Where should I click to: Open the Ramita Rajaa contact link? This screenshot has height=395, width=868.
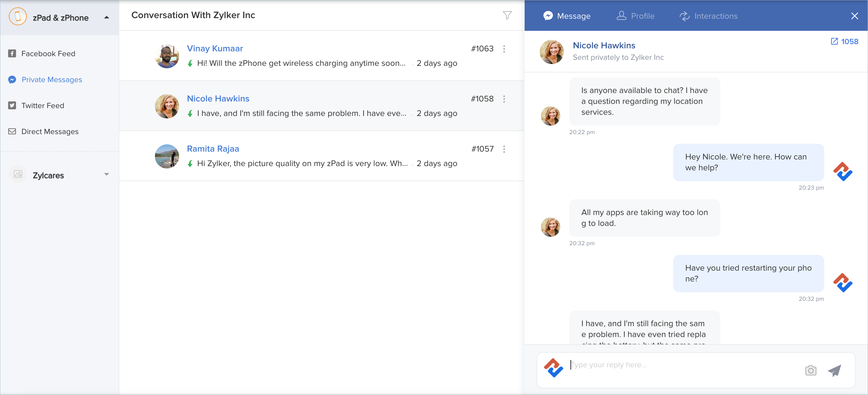click(213, 149)
